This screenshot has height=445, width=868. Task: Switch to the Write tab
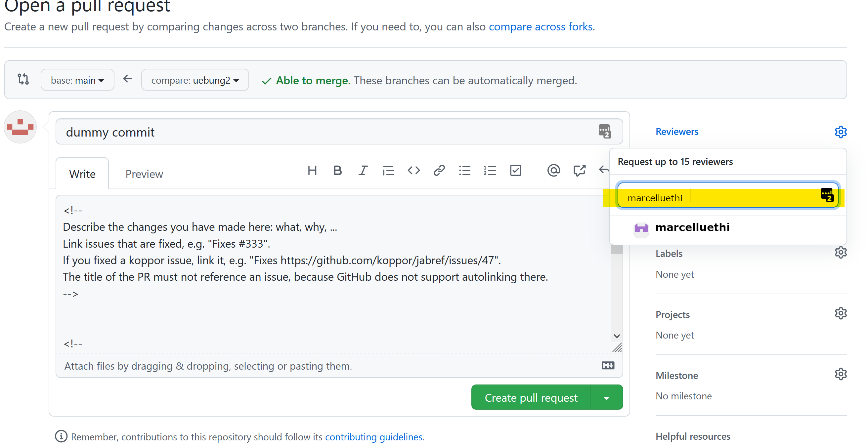pos(82,174)
